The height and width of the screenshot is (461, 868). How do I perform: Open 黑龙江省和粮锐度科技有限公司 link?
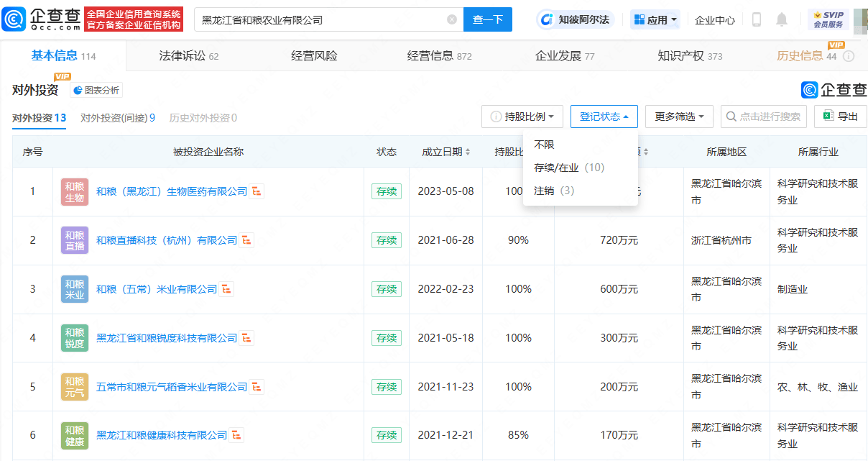tap(167, 338)
